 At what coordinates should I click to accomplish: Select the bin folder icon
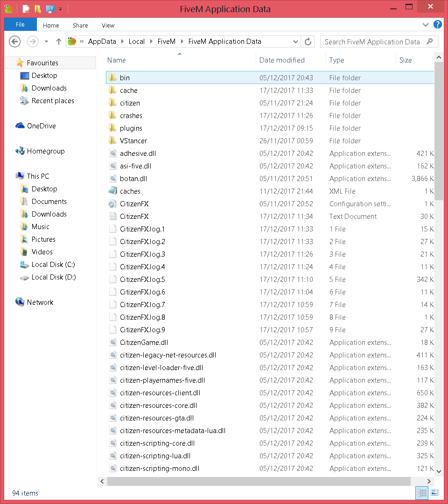[x=112, y=77]
